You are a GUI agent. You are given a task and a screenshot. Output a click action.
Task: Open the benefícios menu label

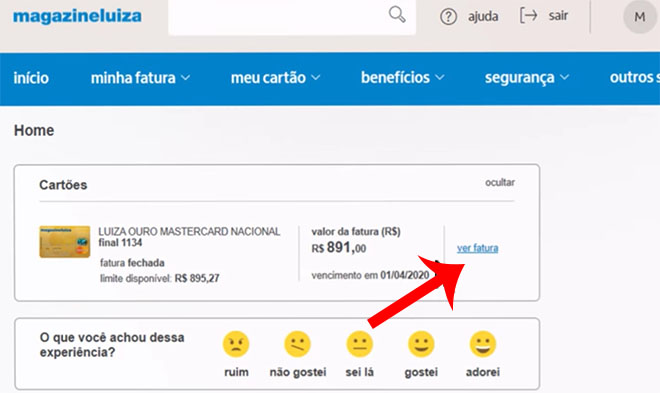pyautogui.click(x=395, y=77)
